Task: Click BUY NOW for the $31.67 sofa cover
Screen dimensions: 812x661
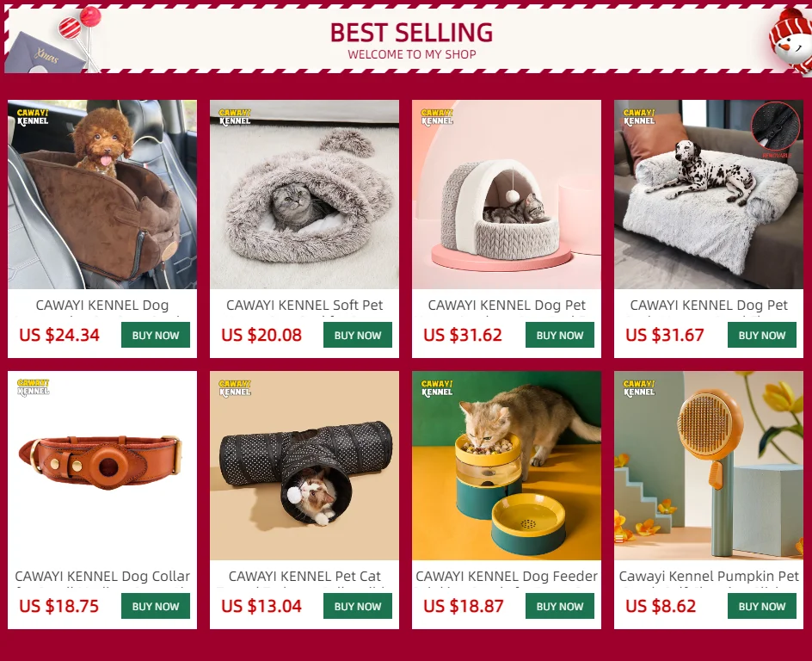Action: pyautogui.click(x=762, y=335)
